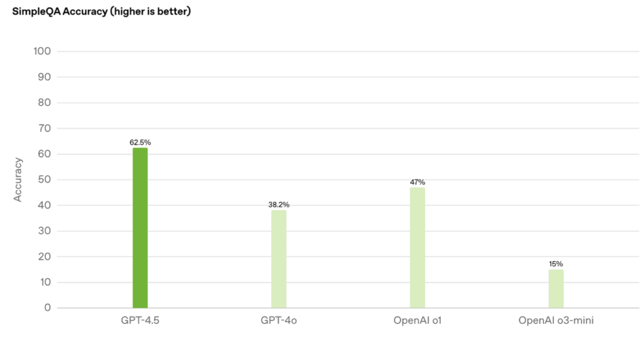
Task: Click the 62.5% value label
Action: click(x=140, y=142)
